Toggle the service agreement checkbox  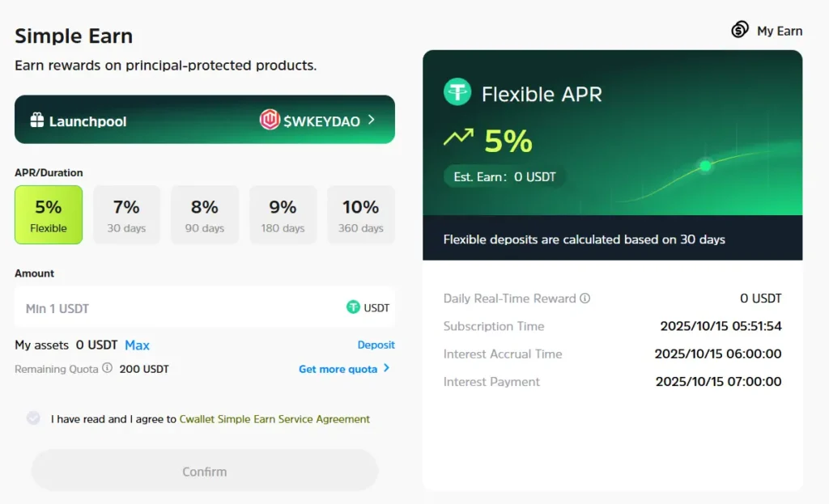pos(33,418)
